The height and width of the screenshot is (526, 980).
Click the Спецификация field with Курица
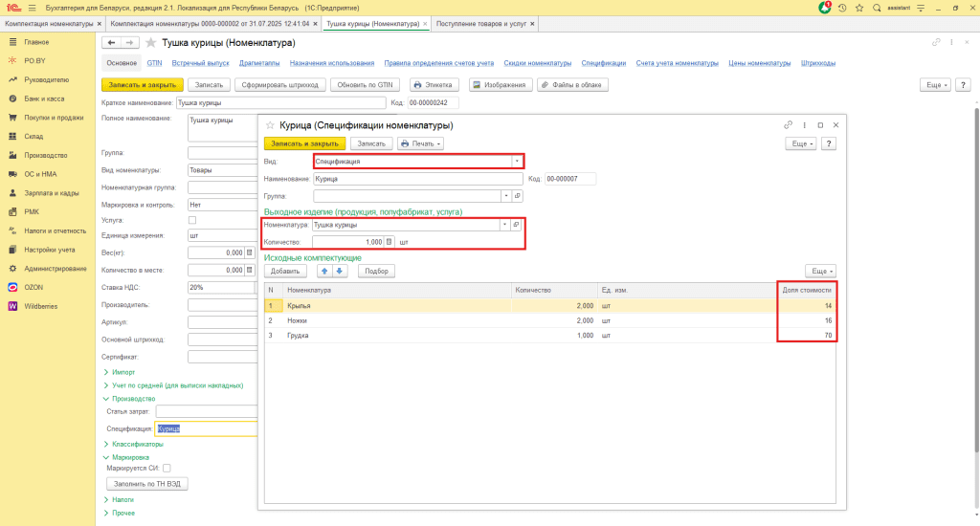(x=207, y=428)
